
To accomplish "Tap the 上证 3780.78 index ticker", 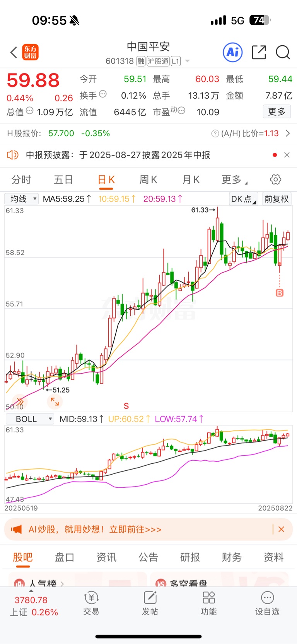I will click(34, 606).
